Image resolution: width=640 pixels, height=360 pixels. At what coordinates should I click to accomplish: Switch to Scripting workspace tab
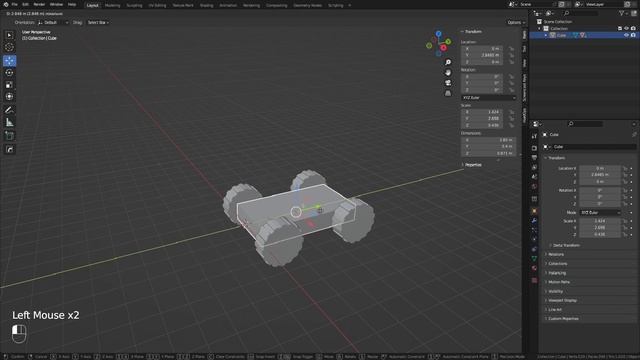[x=336, y=5]
